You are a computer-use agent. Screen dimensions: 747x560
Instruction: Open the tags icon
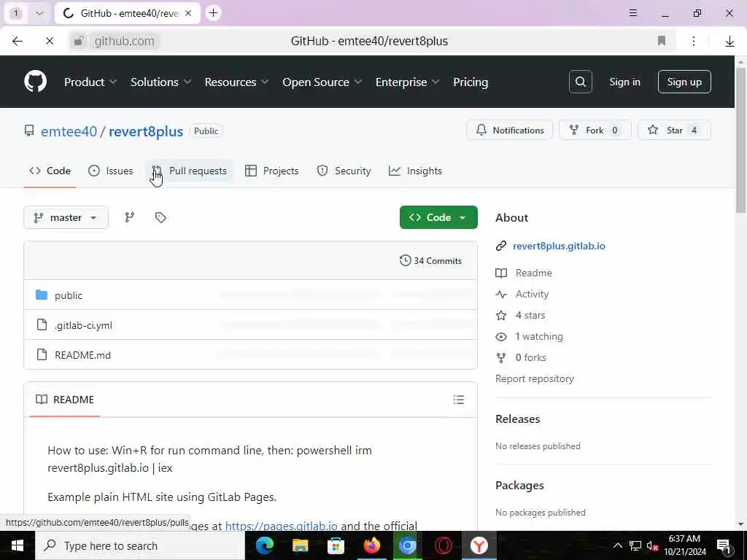[160, 217]
